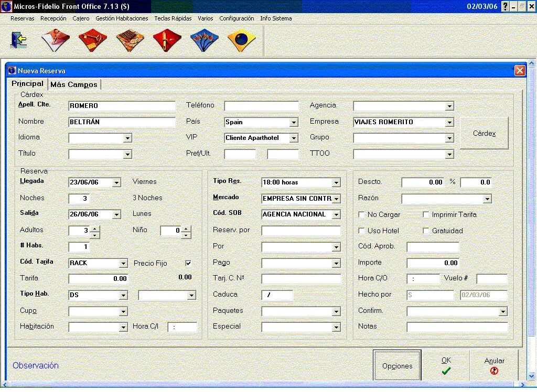Toggle the Precio Fijo checkbox
The height and width of the screenshot is (392, 537).
[x=188, y=263]
